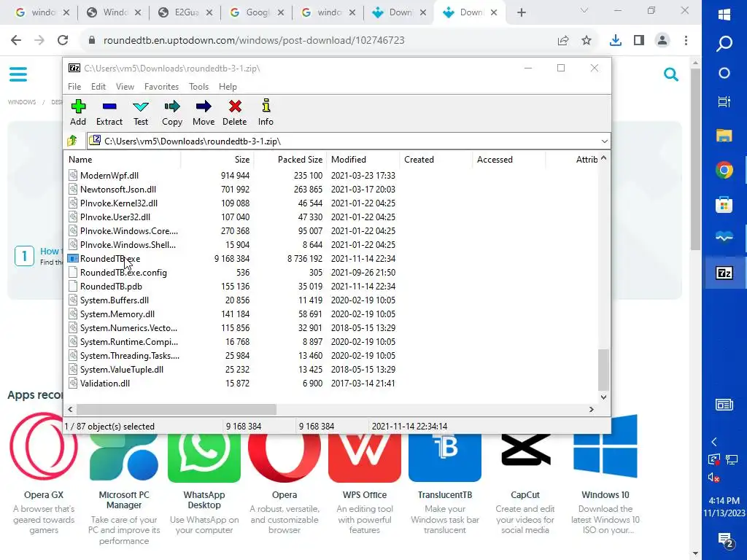This screenshot has width=747, height=560.
Task: Select the 7-Zip taskbar icon
Action: (x=724, y=273)
